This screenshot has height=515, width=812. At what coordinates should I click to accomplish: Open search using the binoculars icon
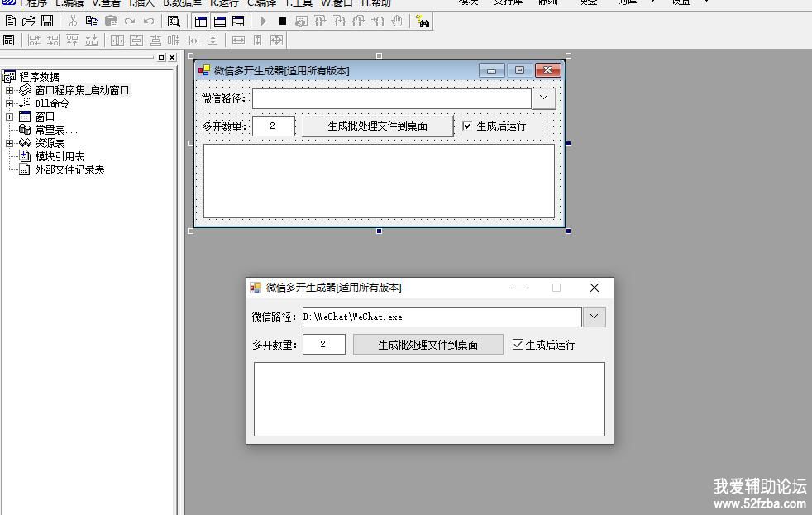423,21
